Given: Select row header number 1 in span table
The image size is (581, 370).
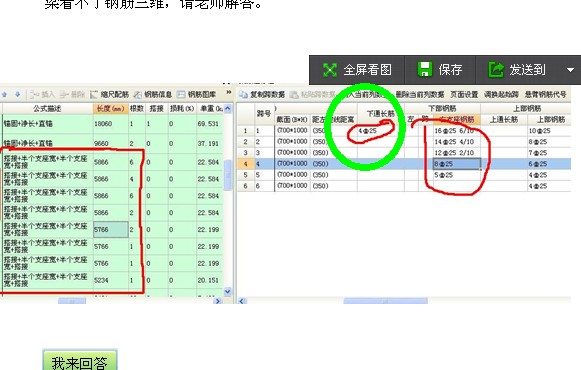Looking at the screenshot, I should pyautogui.click(x=245, y=131).
